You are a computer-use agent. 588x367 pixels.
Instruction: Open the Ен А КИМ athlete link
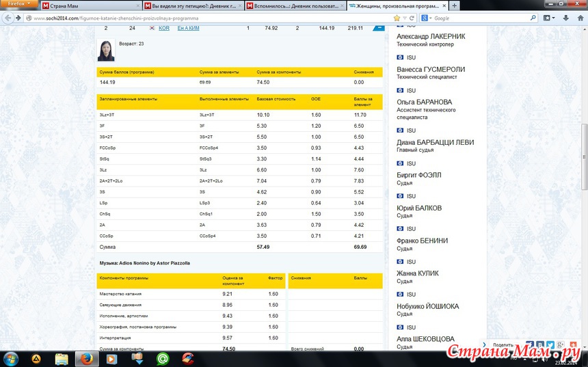point(188,28)
